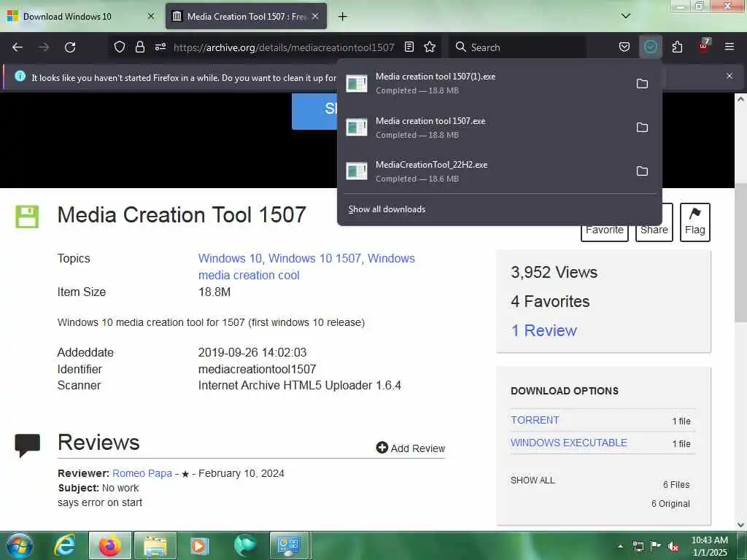Open the Windows Start orb
747x560 pixels.
(19, 545)
